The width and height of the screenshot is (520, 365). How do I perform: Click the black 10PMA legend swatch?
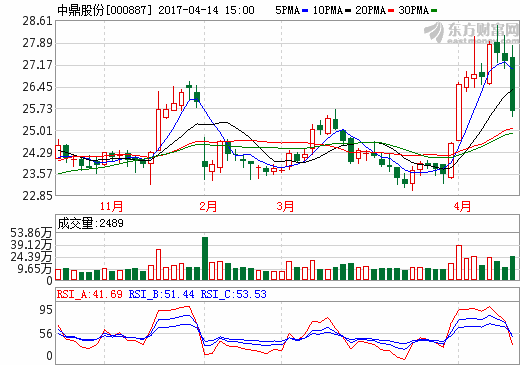pyautogui.click(x=348, y=11)
